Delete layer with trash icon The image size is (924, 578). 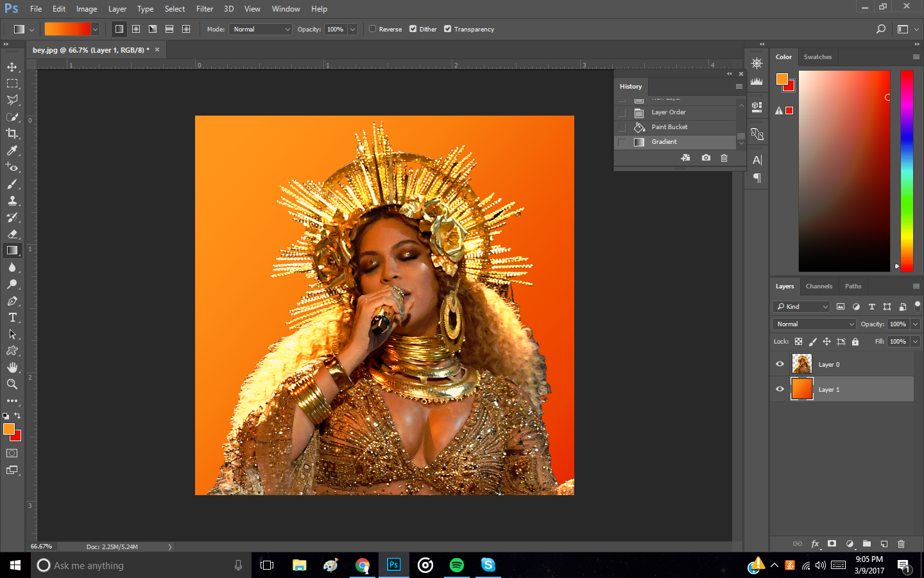[x=901, y=543]
